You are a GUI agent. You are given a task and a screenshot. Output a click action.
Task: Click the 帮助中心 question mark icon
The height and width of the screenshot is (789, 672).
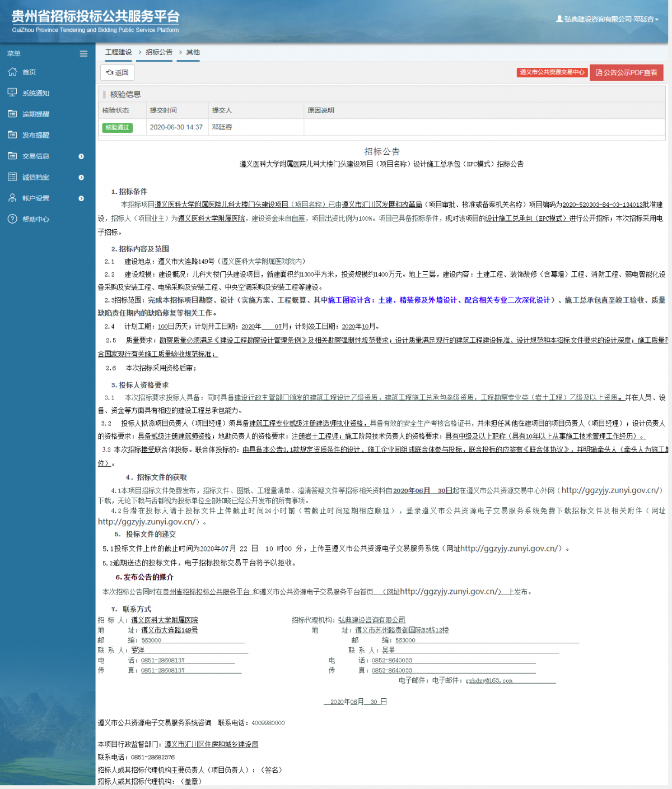pos(12,219)
